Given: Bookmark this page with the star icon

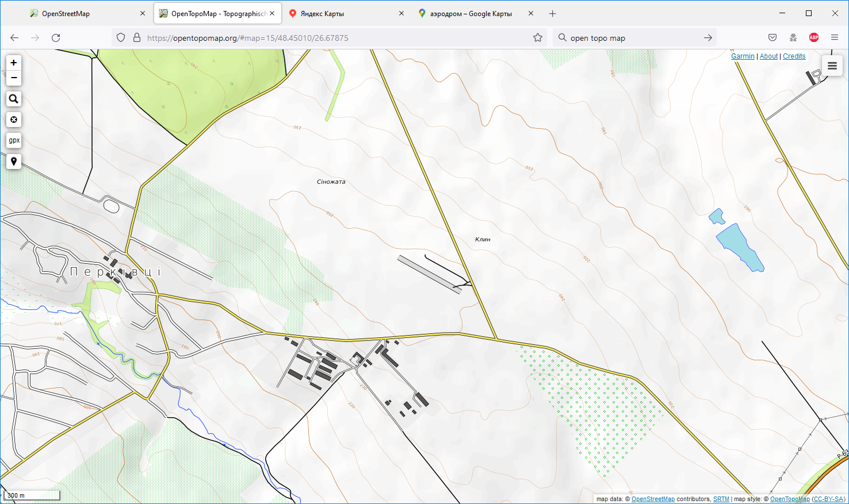Looking at the screenshot, I should point(538,38).
